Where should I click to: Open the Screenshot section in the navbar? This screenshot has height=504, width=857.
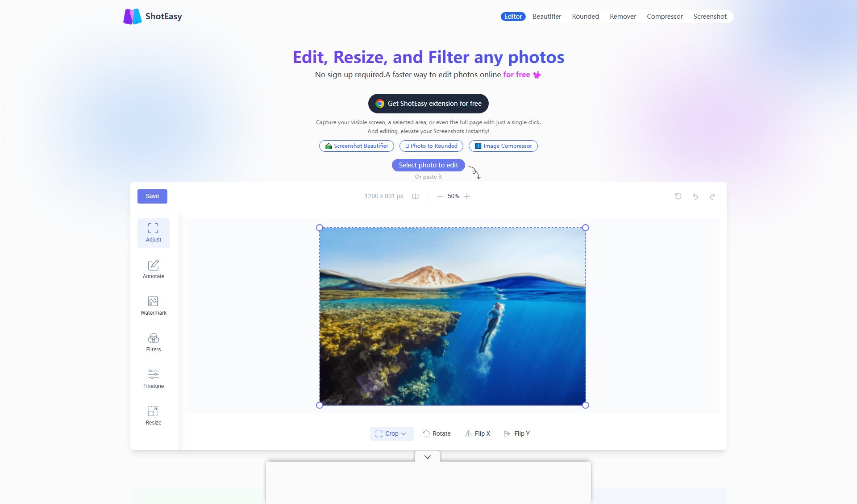710,16
